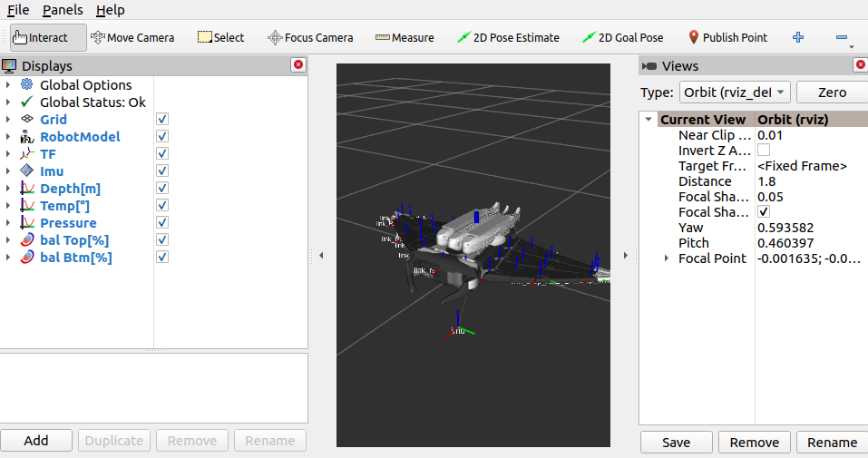This screenshot has width=868, height=458.
Task: Click the Displays panel monitor icon
Action: (9, 66)
